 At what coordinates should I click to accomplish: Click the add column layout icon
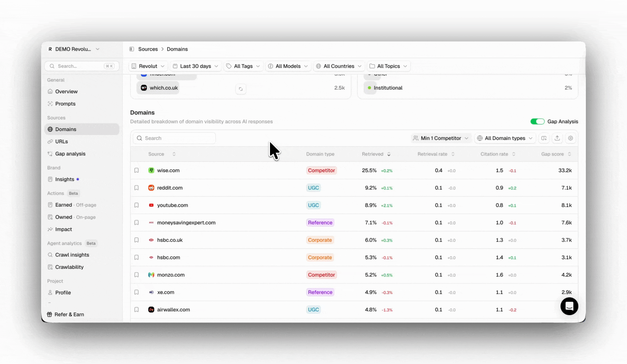coord(544,138)
